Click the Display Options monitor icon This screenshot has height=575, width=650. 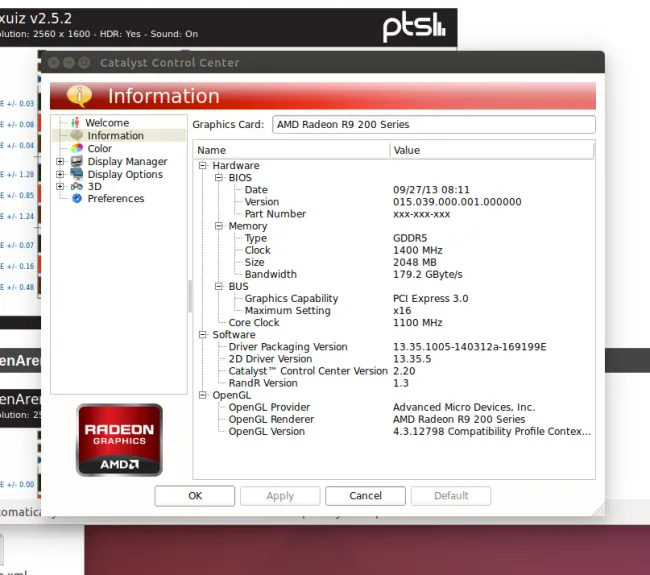(x=77, y=175)
